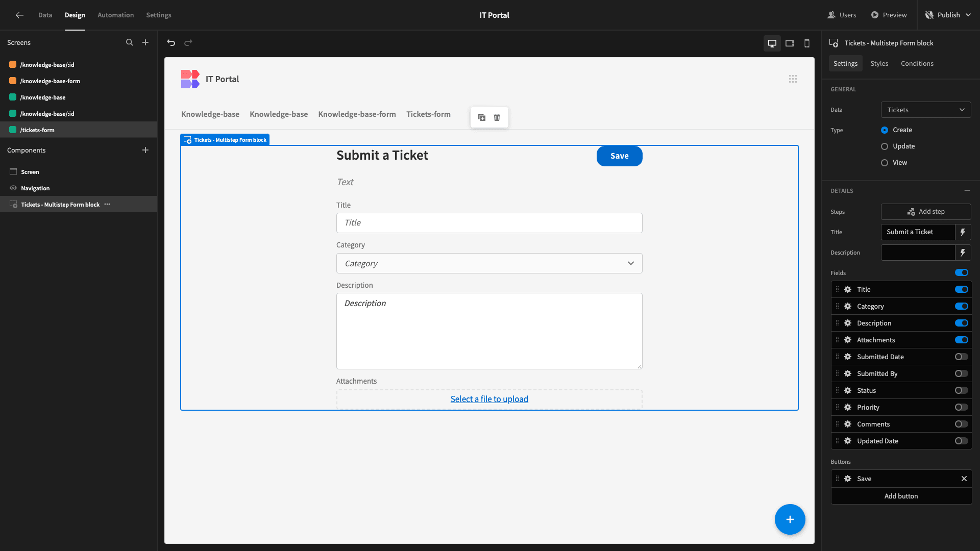Add a new screen with plus icon
The height and width of the screenshot is (551, 980).
145,42
